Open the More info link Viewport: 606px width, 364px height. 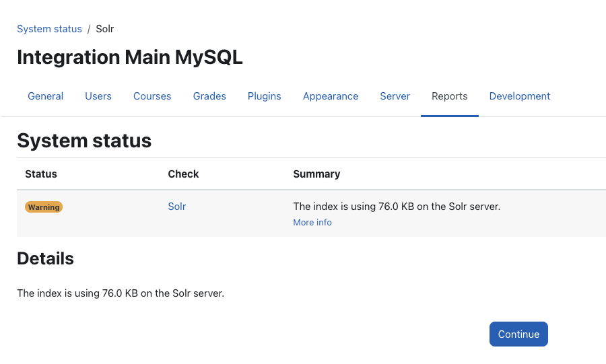coord(312,222)
